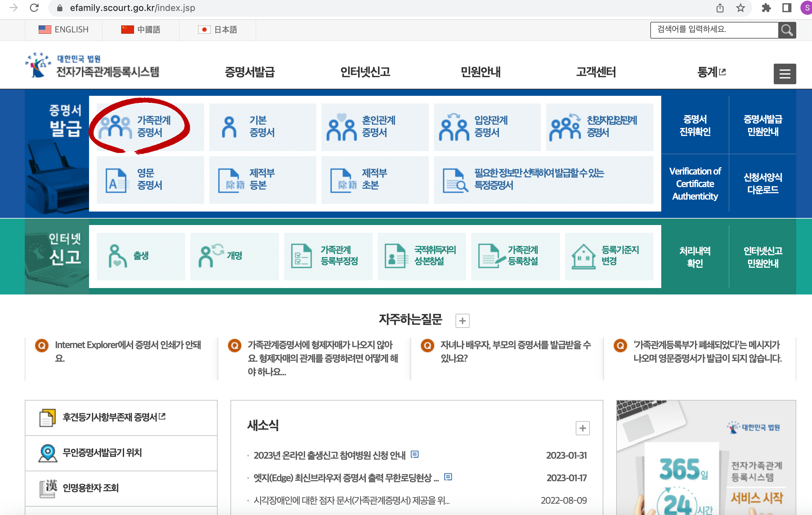Select 등록기준지 변경 house icon
The height and width of the screenshot is (515, 812).
pos(583,256)
